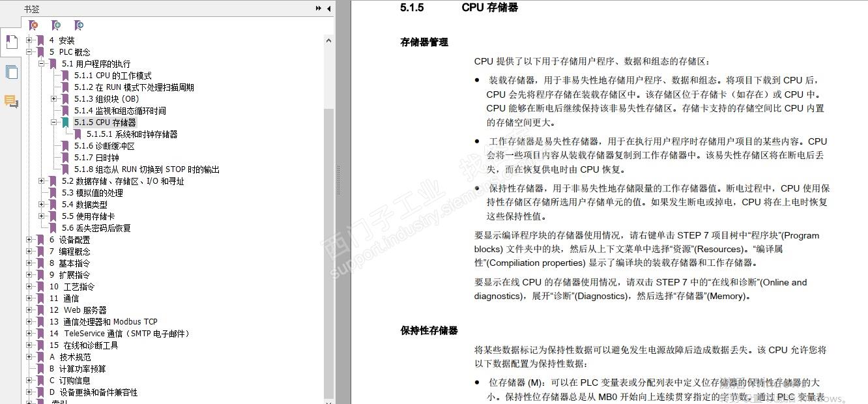Click the 5.1.5 CPU 存储器 page title

point(459,8)
